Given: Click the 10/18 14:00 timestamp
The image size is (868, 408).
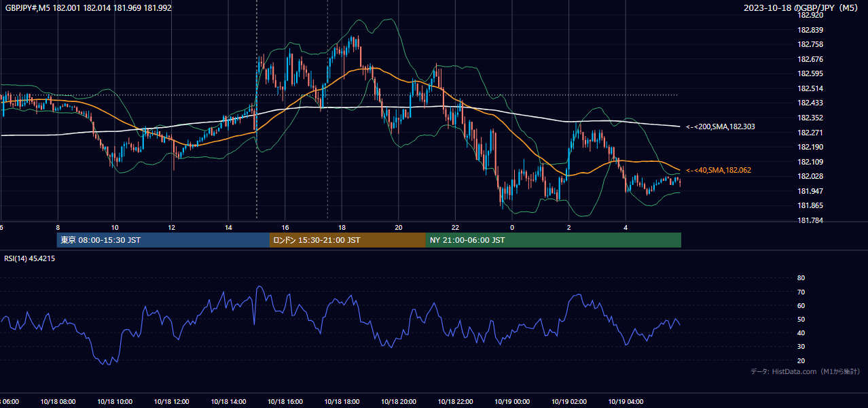Looking at the screenshot, I should (x=228, y=402).
